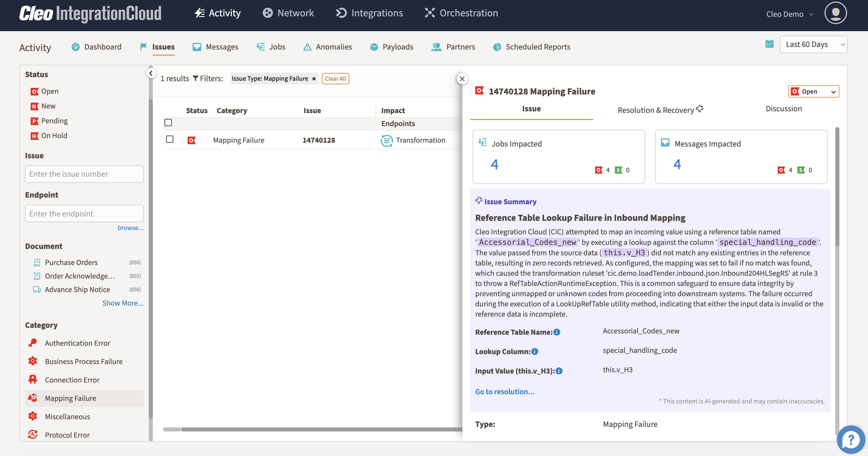
Task: Open the help chat bubble icon
Action: pos(851,439)
